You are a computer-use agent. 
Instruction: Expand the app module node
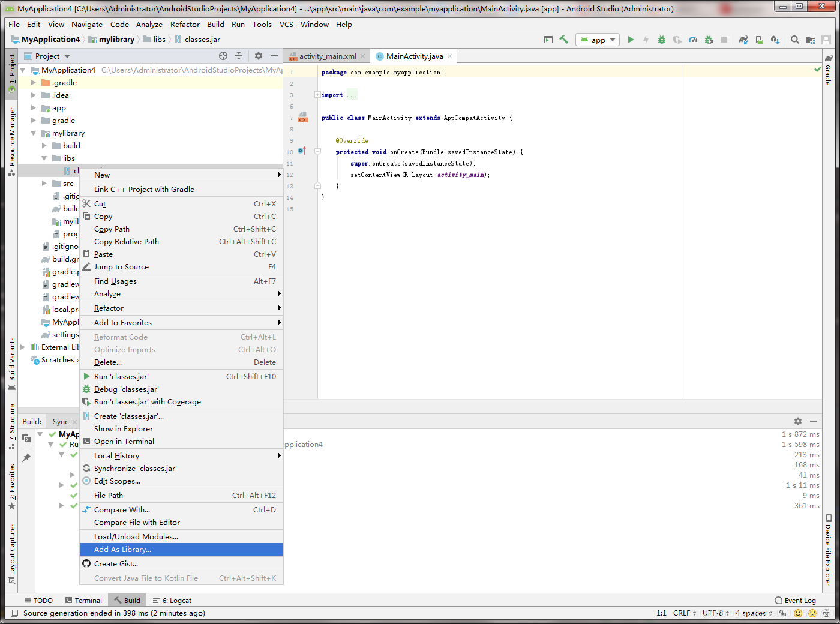click(x=34, y=108)
